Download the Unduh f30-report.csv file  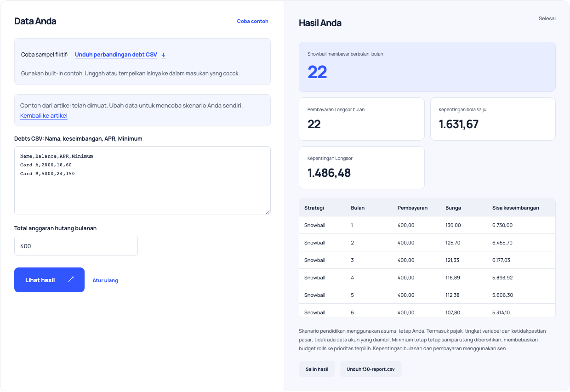tap(370, 369)
